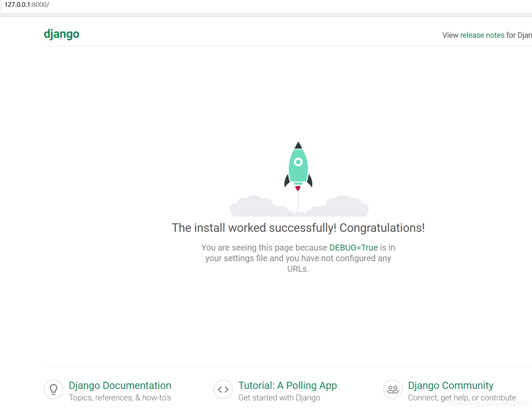Open the release notes link
The height and width of the screenshot is (411, 532).
pos(482,35)
